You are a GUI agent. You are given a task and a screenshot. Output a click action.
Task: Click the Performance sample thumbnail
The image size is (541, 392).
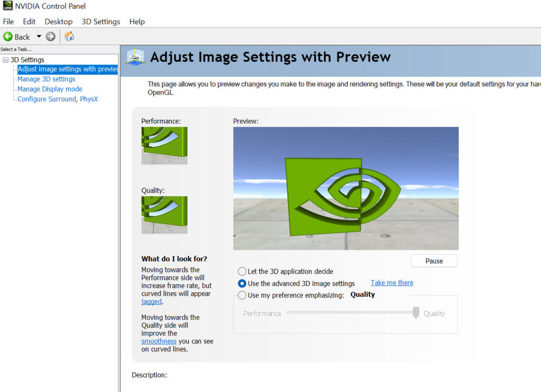(164, 145)
